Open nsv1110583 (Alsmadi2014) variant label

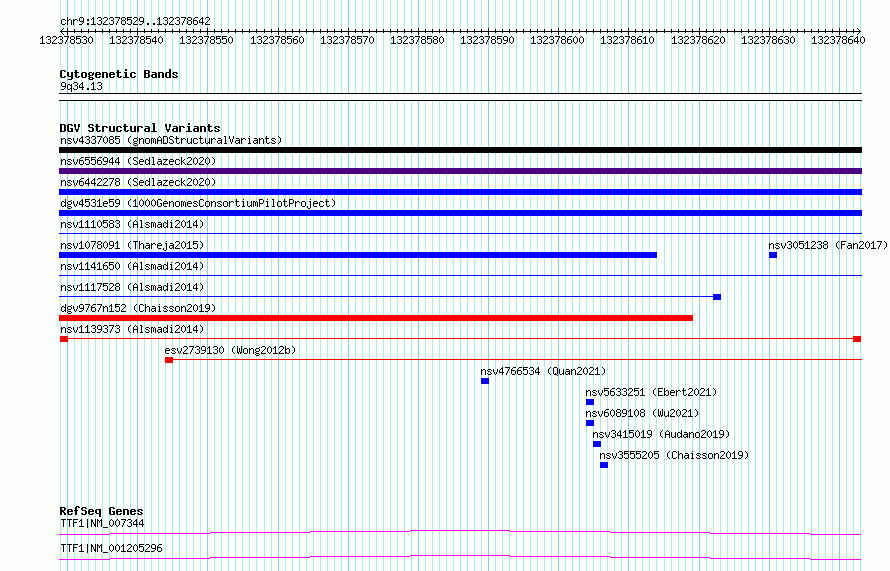[x=132, y=224]
